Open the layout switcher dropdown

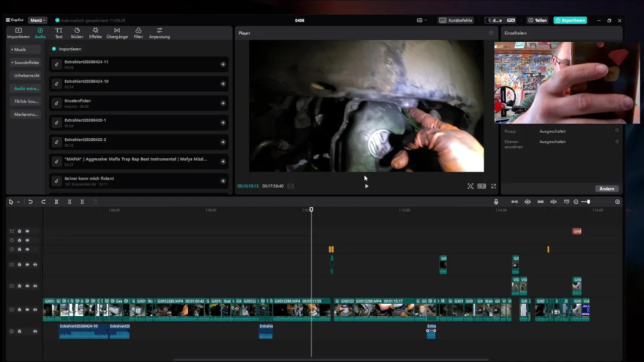[x=422, y=20]
